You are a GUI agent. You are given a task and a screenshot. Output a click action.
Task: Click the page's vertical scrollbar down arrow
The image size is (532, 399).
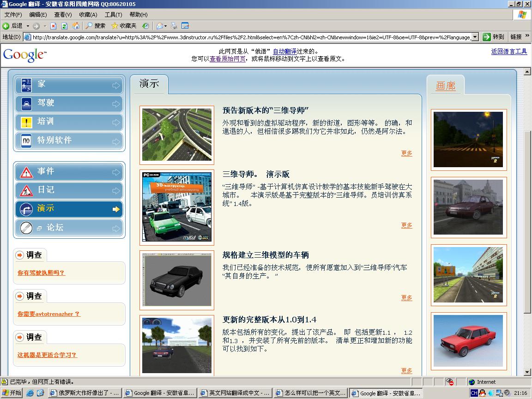527,372
